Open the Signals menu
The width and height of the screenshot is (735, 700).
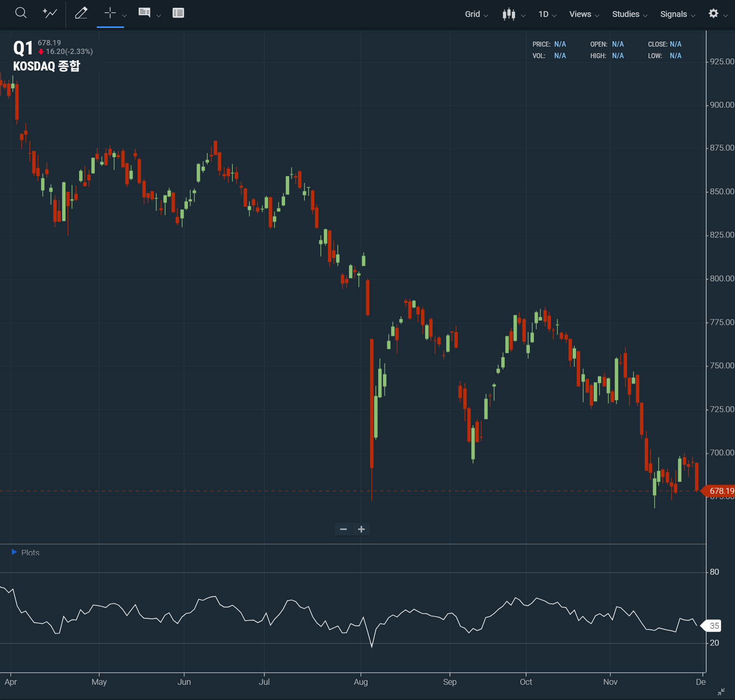pos(677,14)
